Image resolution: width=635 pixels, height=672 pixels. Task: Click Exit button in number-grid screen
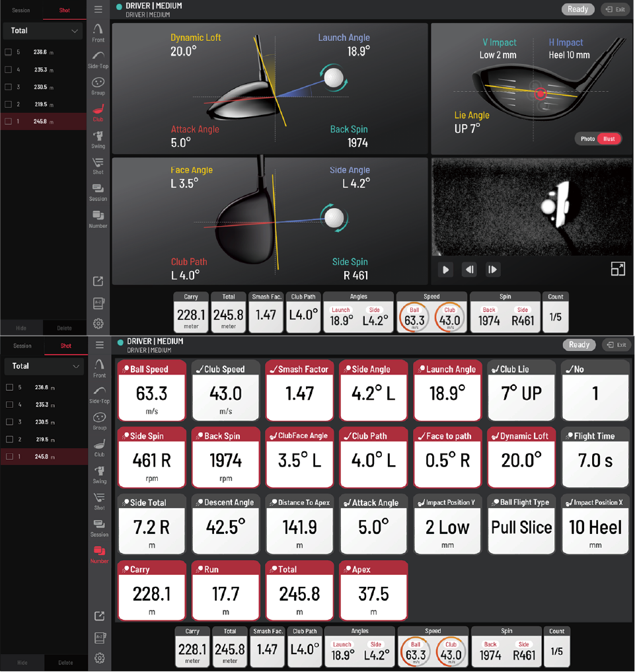pos(616,344)
